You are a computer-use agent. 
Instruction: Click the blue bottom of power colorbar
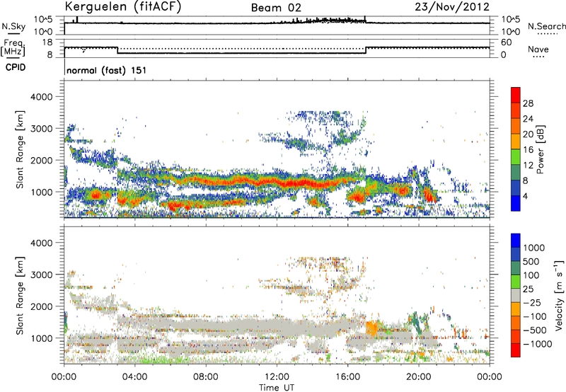pyautogui.click(x=516, y=203)
